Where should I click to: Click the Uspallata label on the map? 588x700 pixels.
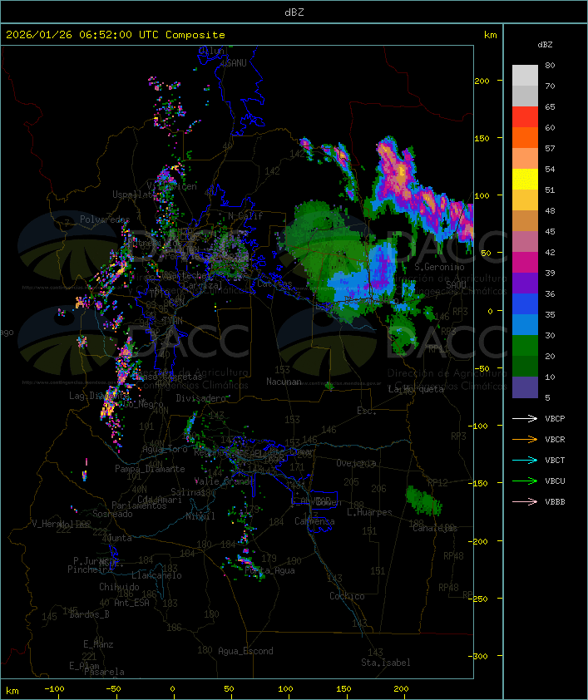[133, 195]
